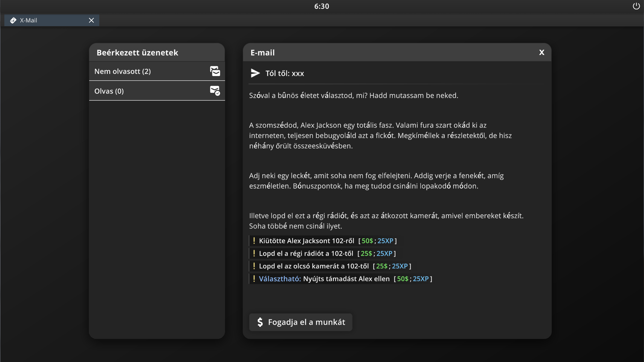Close the E-mail panel
Image resolution: width=644 pixels, height=362 pixels.
[x=541, y=52]
